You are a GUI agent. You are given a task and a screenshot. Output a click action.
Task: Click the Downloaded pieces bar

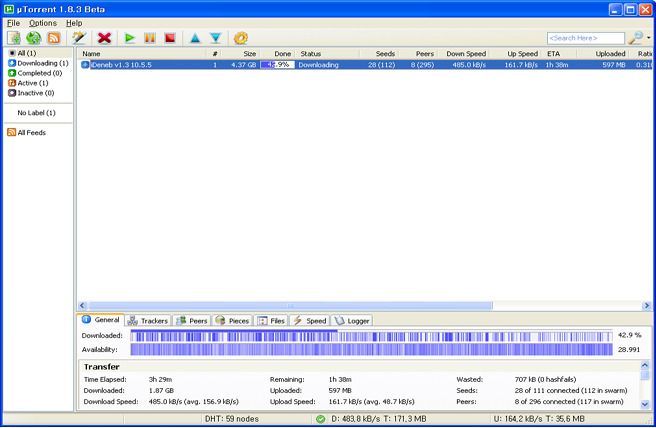(371, 336)
